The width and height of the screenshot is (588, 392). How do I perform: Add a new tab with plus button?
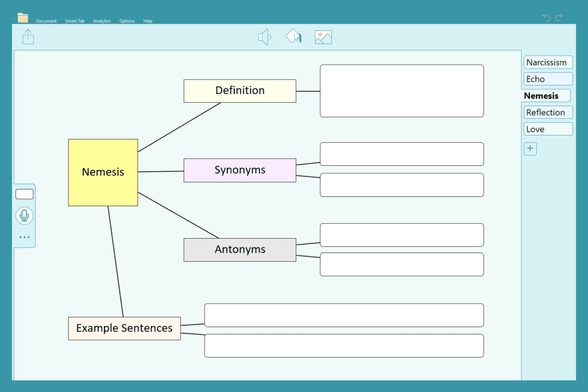[530, 149]
